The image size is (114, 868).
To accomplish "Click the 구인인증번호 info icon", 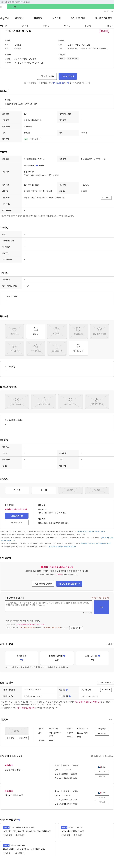I will [x=70, y=696].
